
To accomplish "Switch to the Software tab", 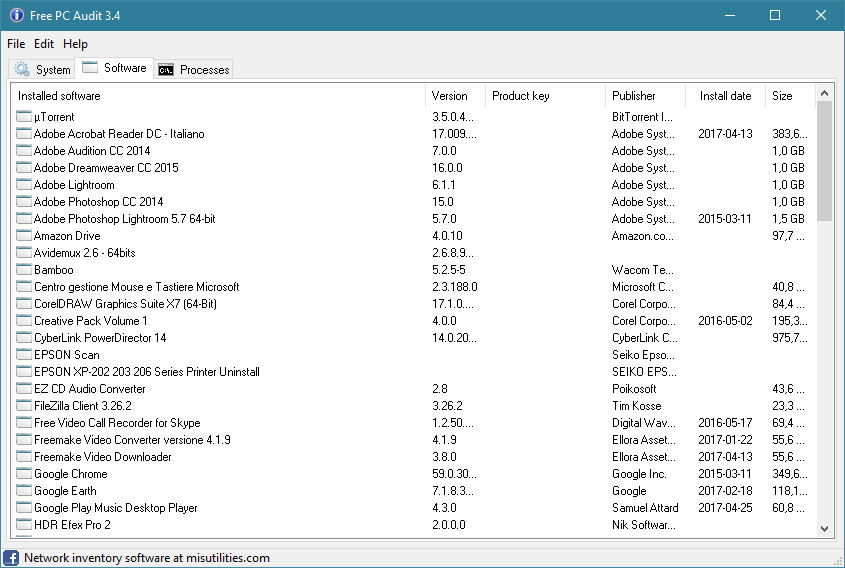I will click(114, 68).
